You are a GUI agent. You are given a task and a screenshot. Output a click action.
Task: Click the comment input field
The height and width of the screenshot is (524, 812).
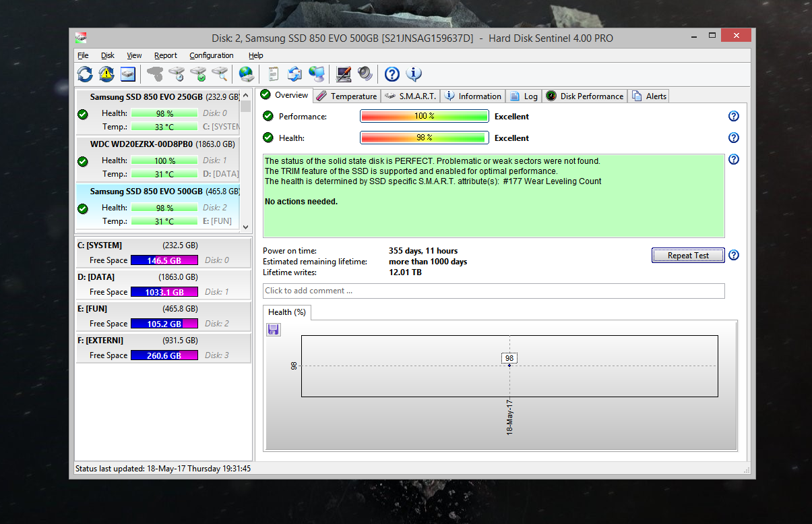[x=494, y=291]
